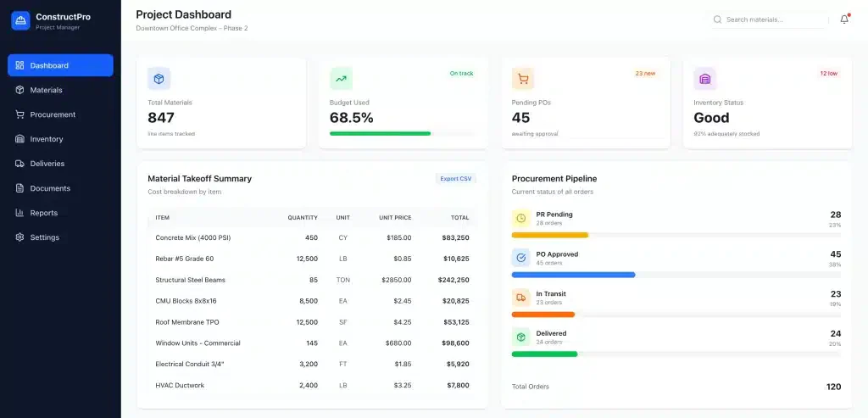Click the Budget Used trend arrow icon
This screenshot has height=418, width=868.
tap(341, 79)
